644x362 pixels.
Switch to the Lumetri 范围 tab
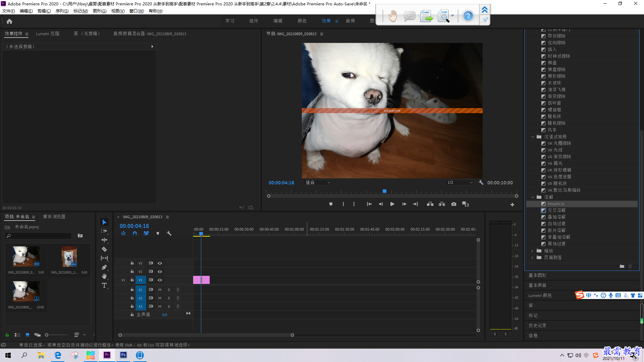(48, 34)
